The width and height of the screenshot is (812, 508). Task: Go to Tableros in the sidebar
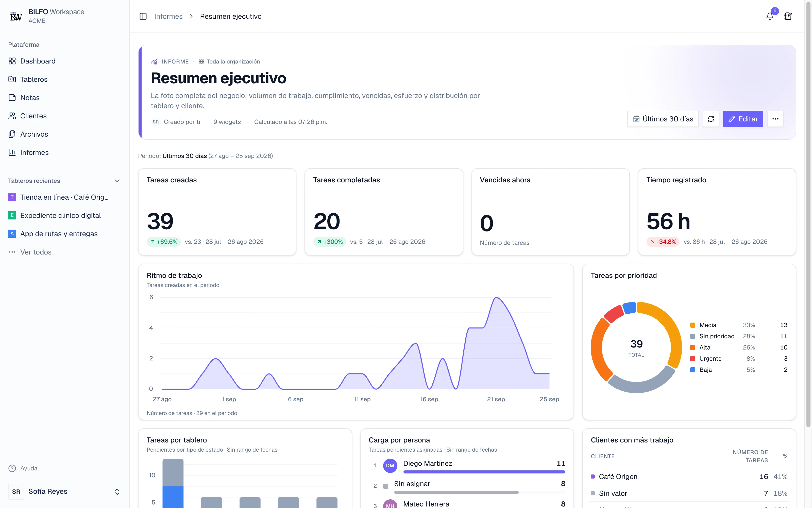pyautogui.click(x=65, y=79)
